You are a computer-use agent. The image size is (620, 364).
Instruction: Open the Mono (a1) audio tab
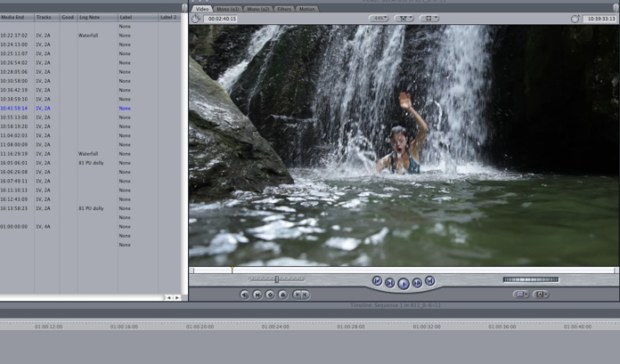228,9
